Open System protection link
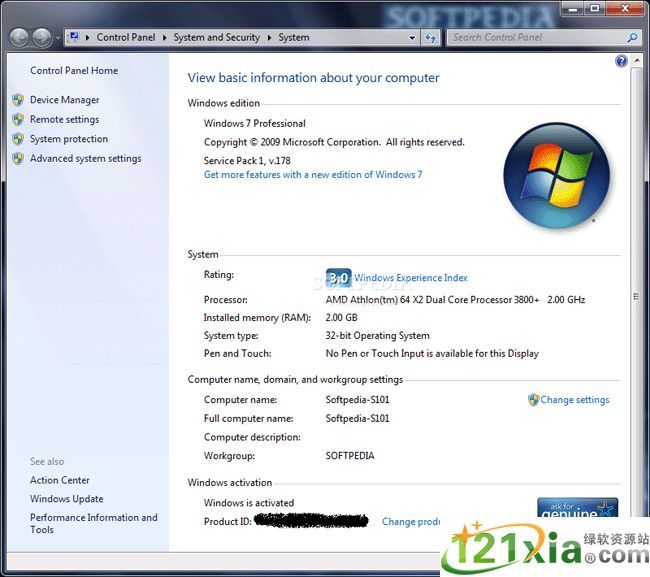This screenshot has width=650, height=577. (69, 139)
